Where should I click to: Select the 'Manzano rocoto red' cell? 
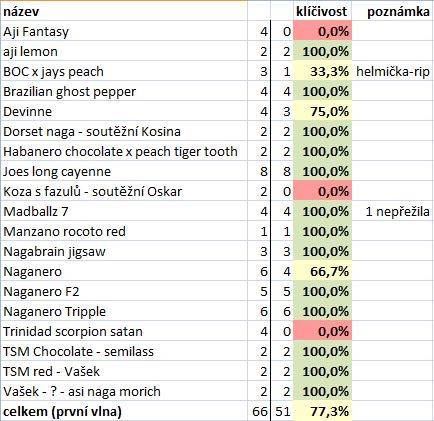pos(124,231)
